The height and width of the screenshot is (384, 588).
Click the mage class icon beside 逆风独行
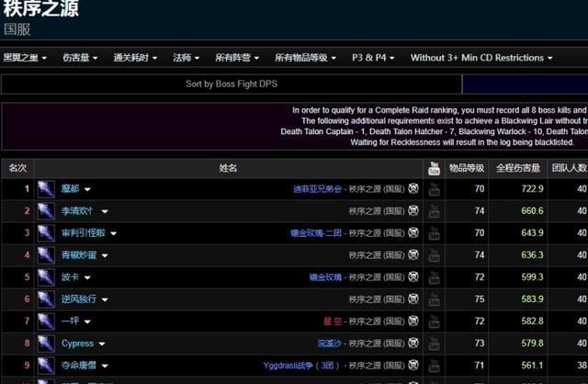(x=46, y=299)
